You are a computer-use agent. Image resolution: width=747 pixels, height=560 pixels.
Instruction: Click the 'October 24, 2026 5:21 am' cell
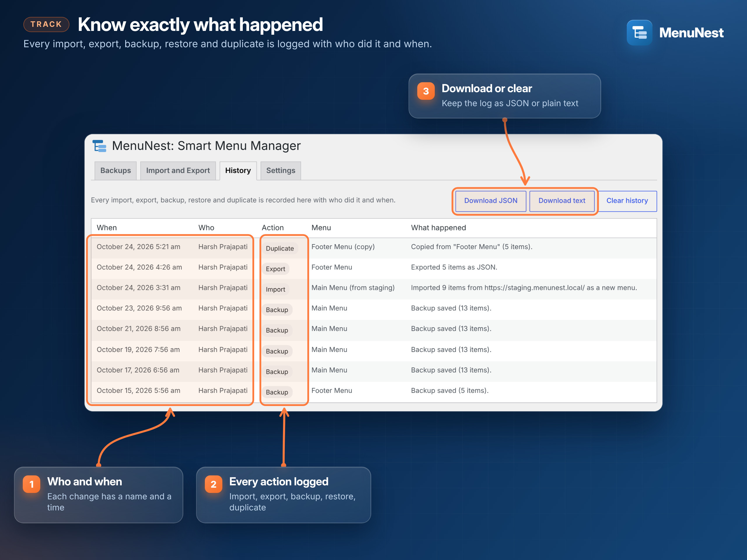tap(139, 247)
